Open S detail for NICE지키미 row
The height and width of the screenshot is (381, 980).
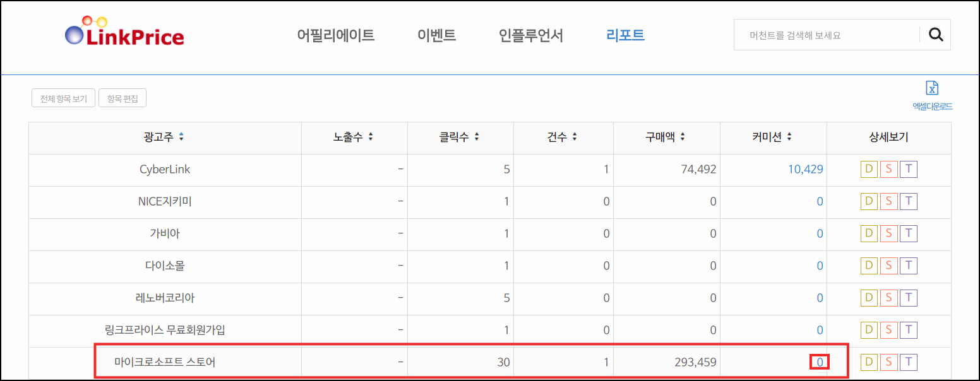pyautogui.click(x=888, y=201)
